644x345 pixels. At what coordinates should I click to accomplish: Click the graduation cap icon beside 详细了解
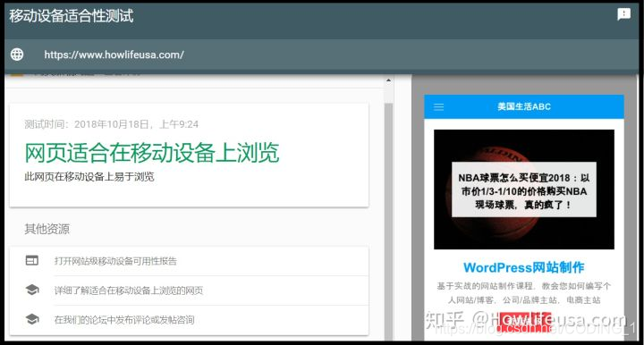tap(32, 290)
